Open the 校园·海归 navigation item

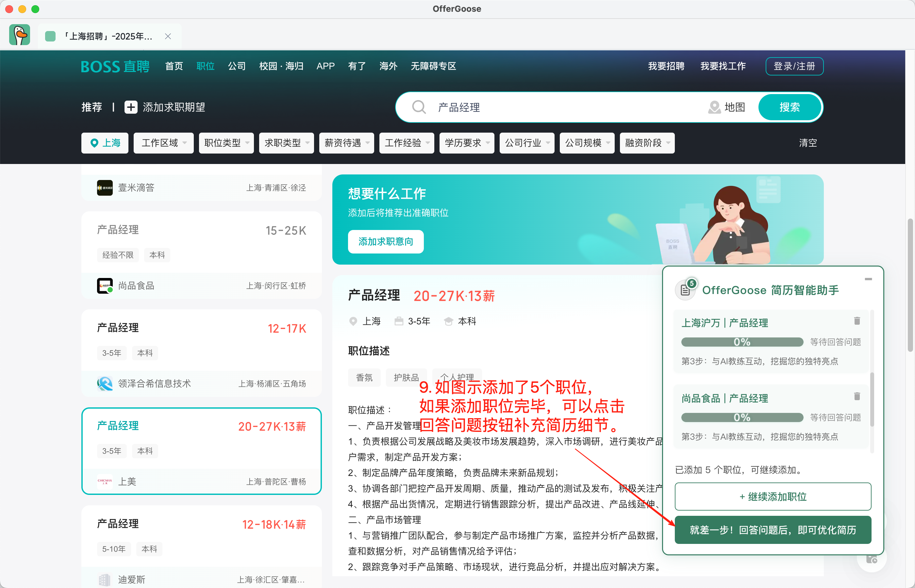pyautogui.click(x=281, y=66)
